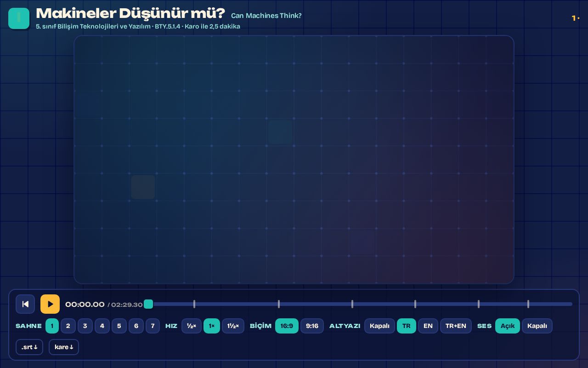588x368 pixels.
Task: Choose TR subtitles only
Action: (407, 326)
